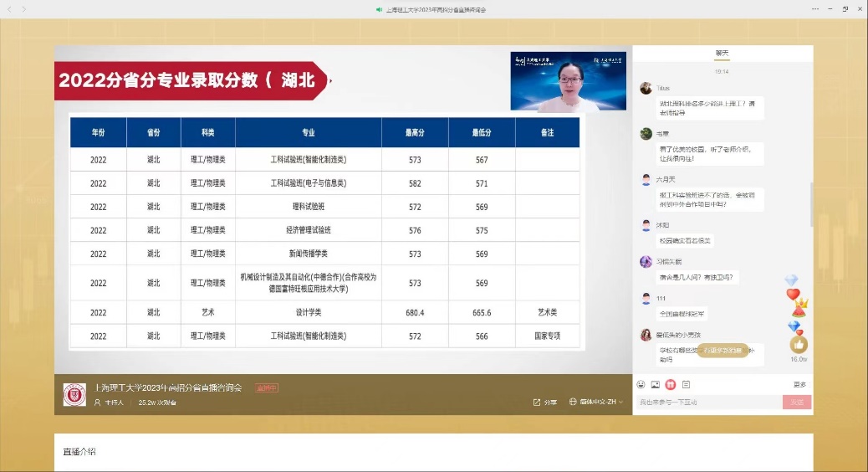Click the pink 发送 send button
This screenshot has width=868, height=472.
[796, 403]
